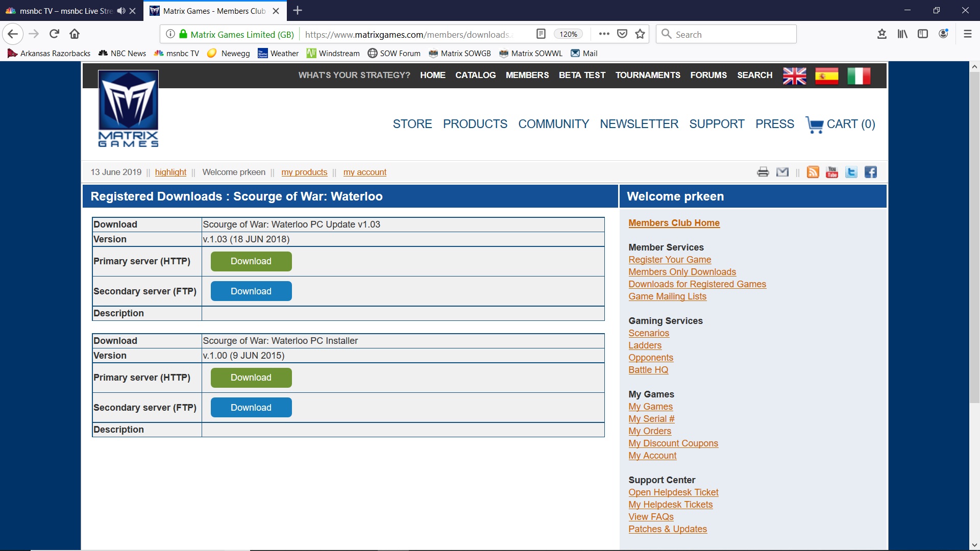Click the Matrix Games logo
This screenshot has height=551, width=980.
click(128, 109)
